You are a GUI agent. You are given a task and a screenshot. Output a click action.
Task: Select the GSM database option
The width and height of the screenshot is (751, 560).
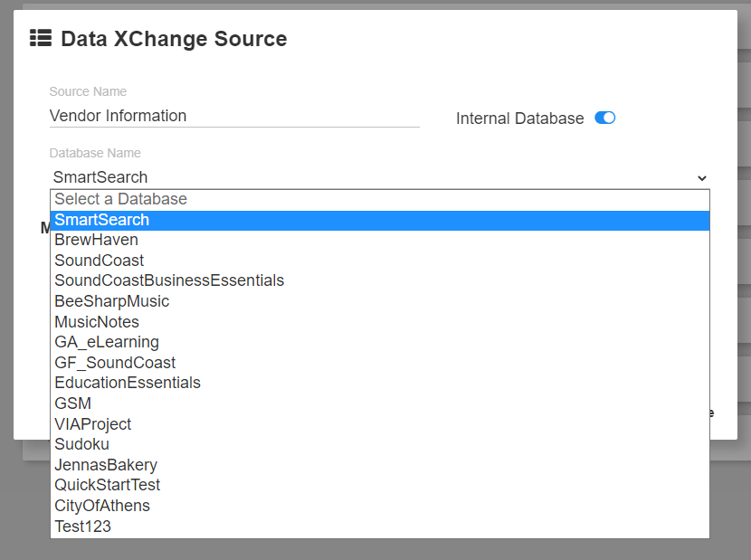coord(72,403)
